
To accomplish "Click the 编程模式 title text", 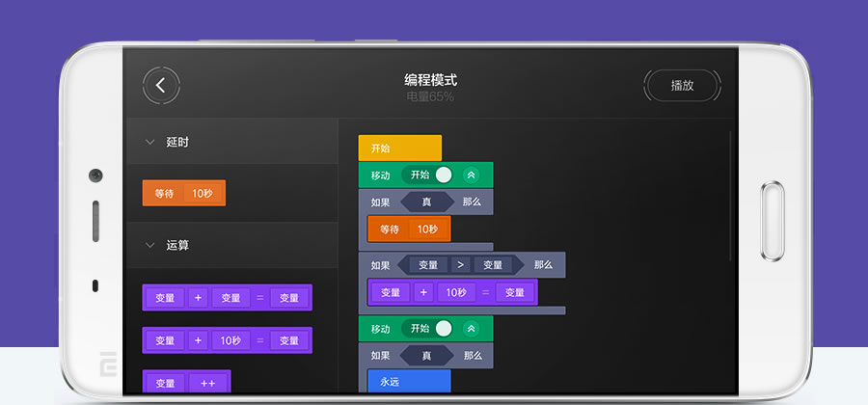I will tap(430, 80).
